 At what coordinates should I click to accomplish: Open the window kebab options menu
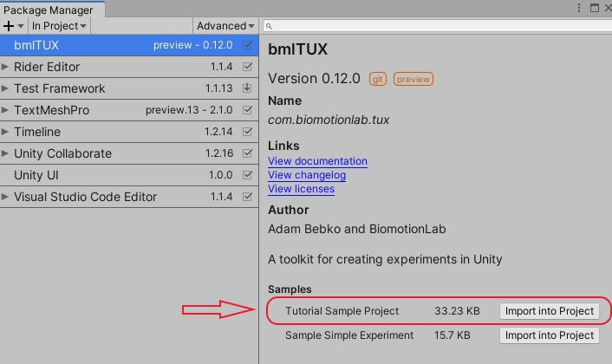[x=579, y=8]
